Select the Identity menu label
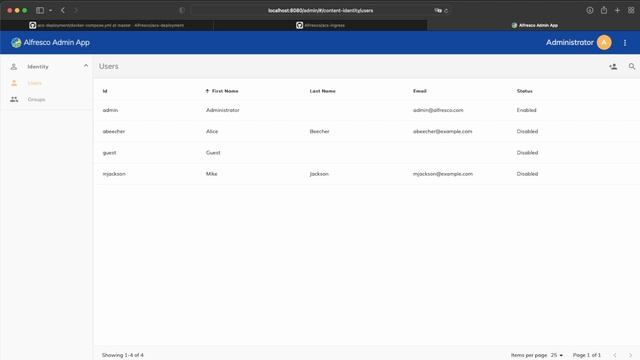The width and height of the screenshot is (640, 360). pyautogui.click(x=38, y=67)
